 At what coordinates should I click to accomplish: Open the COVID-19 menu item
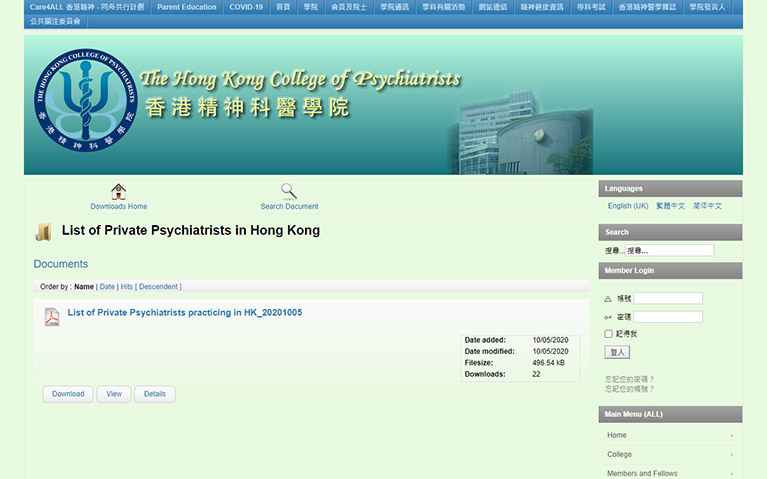tap(246, 7)
